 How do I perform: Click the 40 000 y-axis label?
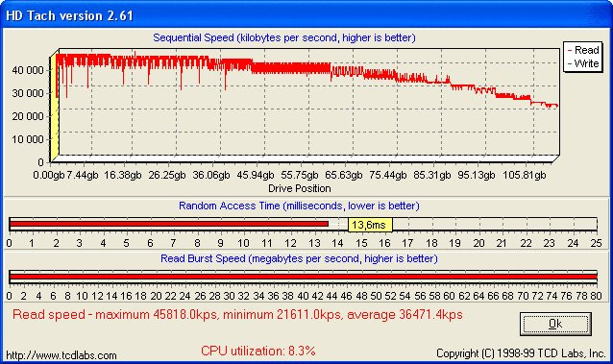coord(28,70)
